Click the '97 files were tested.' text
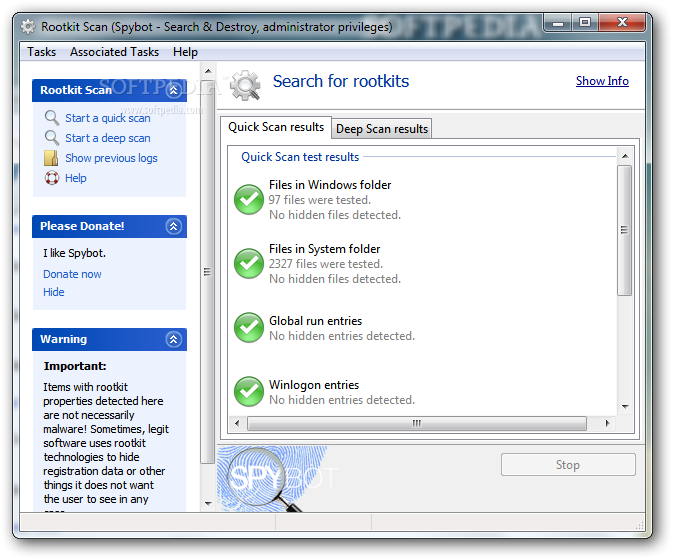This screenshot has width=673, height=559. [x=320, y=200]
